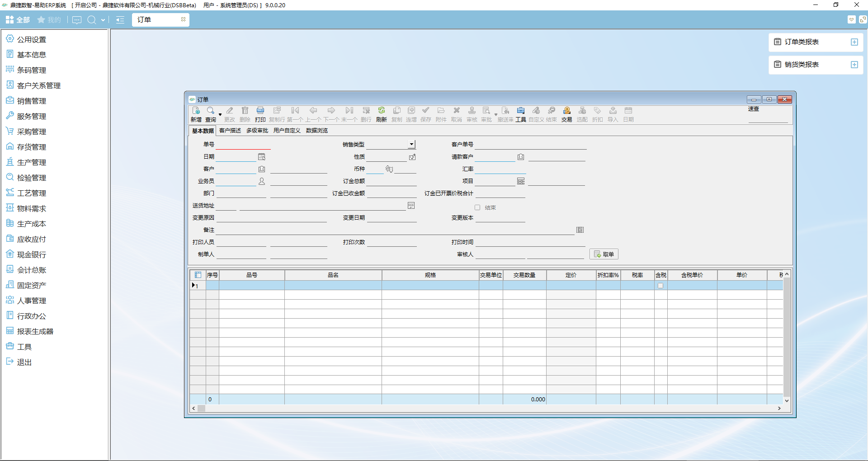Toggle the 含税 checkbox in first row

660,286
